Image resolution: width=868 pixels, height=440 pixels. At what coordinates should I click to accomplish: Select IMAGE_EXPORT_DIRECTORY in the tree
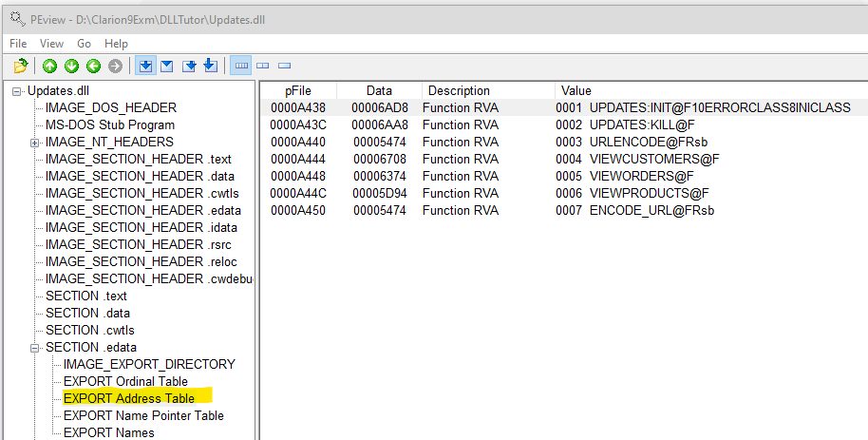(149, 364)
